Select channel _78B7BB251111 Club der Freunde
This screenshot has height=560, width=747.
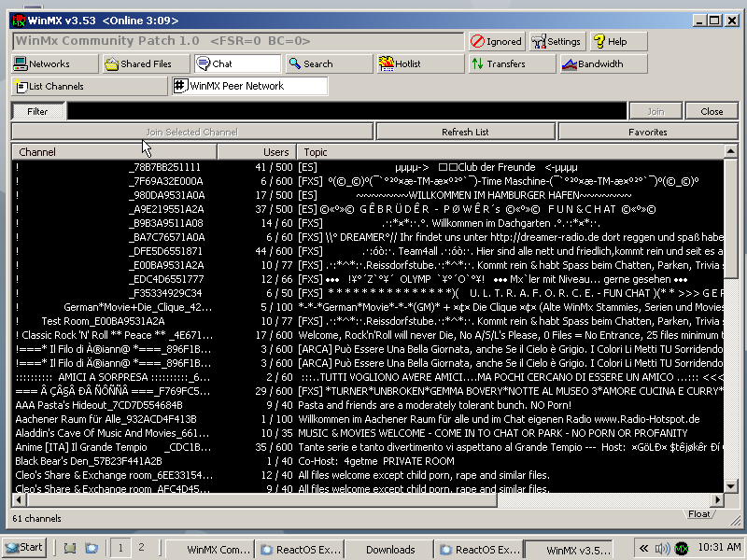pos(368,167)
